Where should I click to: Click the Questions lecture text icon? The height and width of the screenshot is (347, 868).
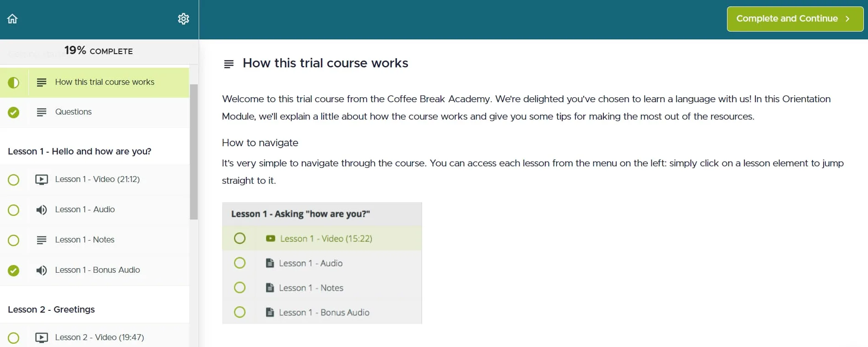click(42, 112)
